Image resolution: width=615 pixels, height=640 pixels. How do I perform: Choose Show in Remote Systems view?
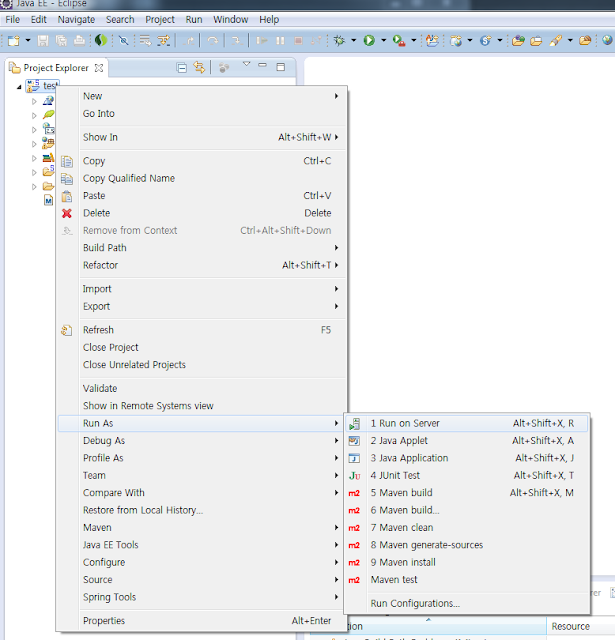point(202,406)
